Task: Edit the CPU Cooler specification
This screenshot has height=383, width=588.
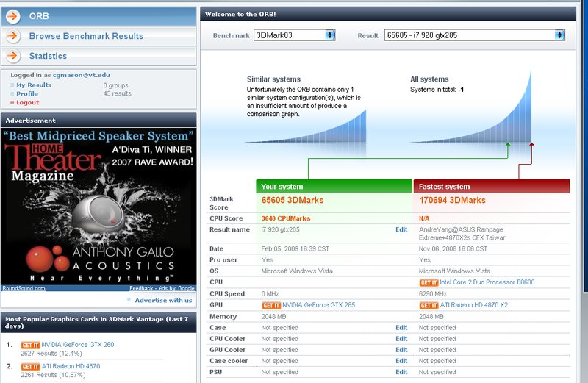Action: 401,339
